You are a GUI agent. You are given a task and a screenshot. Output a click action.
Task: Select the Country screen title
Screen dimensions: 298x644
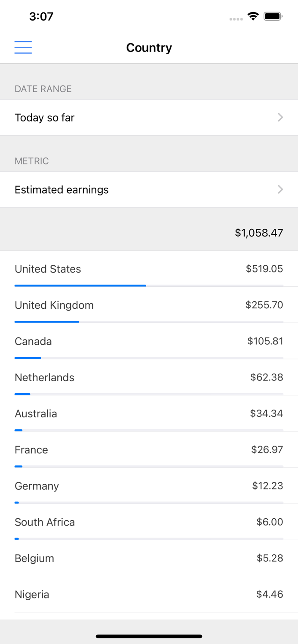point(149,48)
